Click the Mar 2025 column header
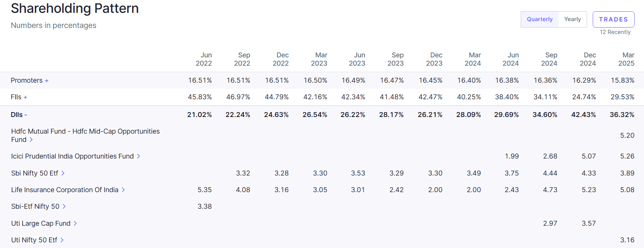The height and width of the screenshot is (248, 644). [x=626, y=59]
